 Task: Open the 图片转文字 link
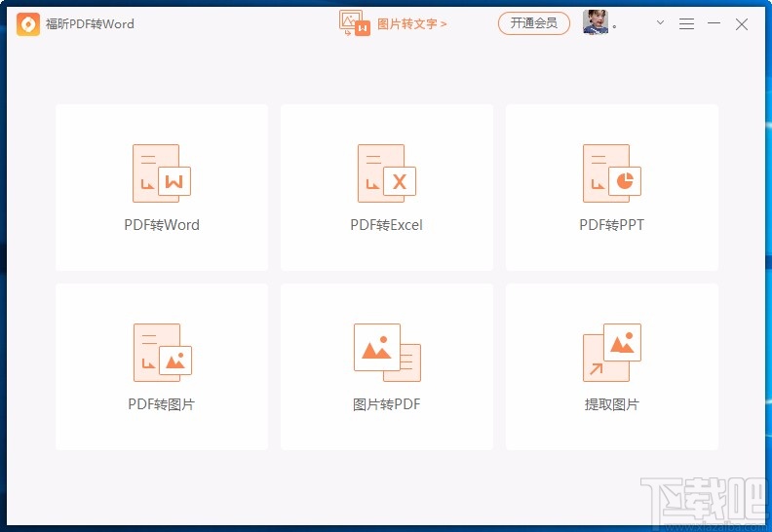411,23
